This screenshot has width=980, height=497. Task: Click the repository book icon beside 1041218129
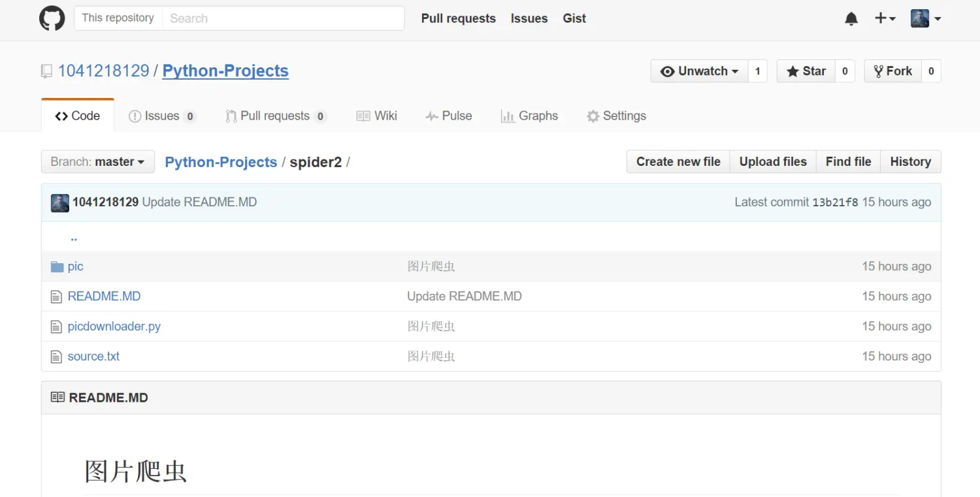46,71
